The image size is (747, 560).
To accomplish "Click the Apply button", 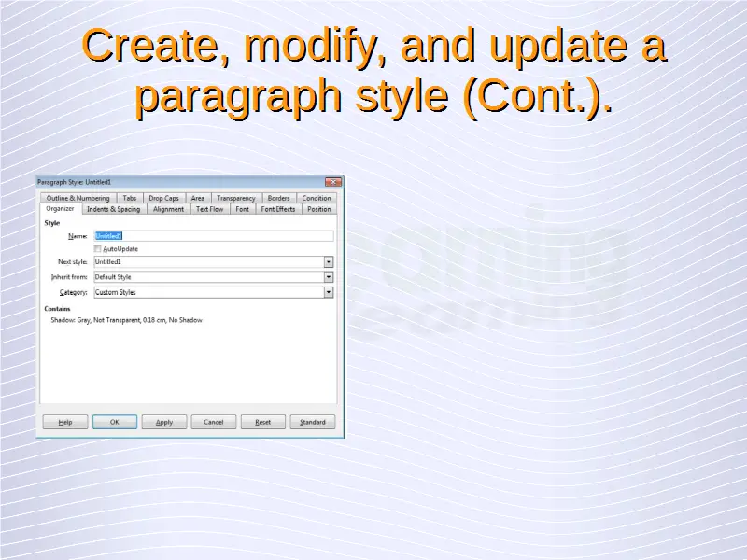I will pyautogui.click(x=164, y=422).
